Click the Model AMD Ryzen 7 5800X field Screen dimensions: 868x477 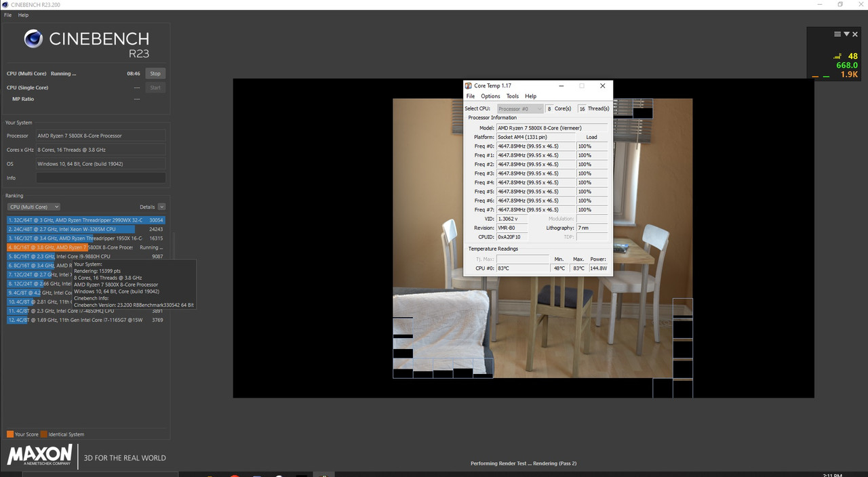pos(552,127)
